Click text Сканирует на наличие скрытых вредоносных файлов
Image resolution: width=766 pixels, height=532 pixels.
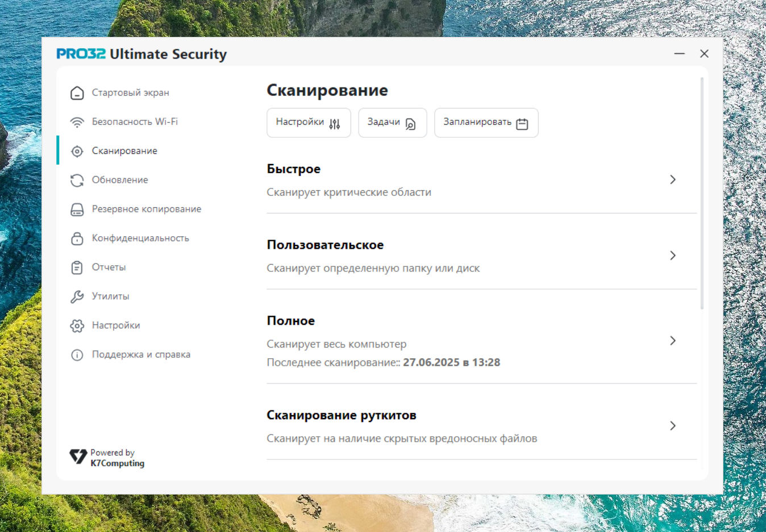point(402,439)
